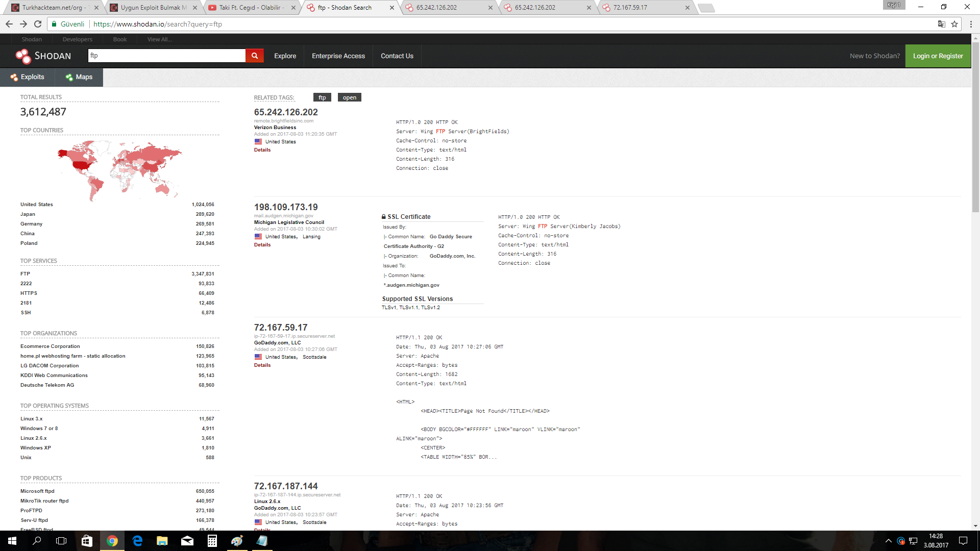Viewport: 980px width, 551px height.
Task: Open Task View on the taskbar
Action: 61,541
